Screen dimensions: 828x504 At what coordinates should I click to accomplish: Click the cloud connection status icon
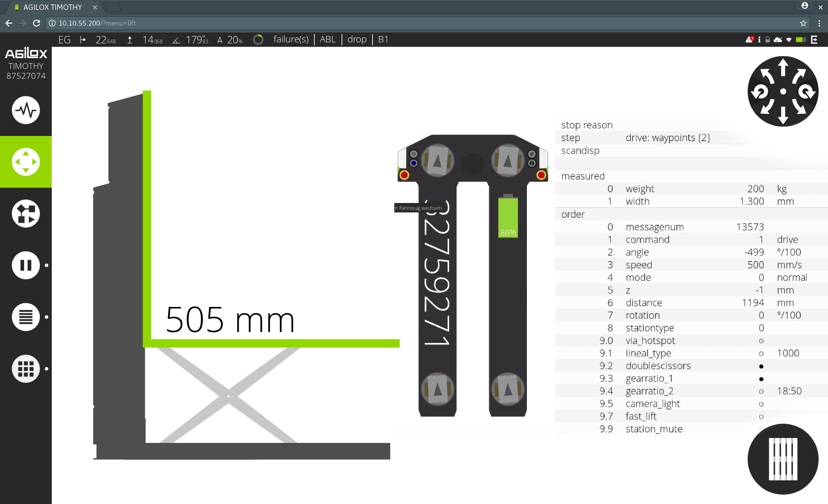778,39
